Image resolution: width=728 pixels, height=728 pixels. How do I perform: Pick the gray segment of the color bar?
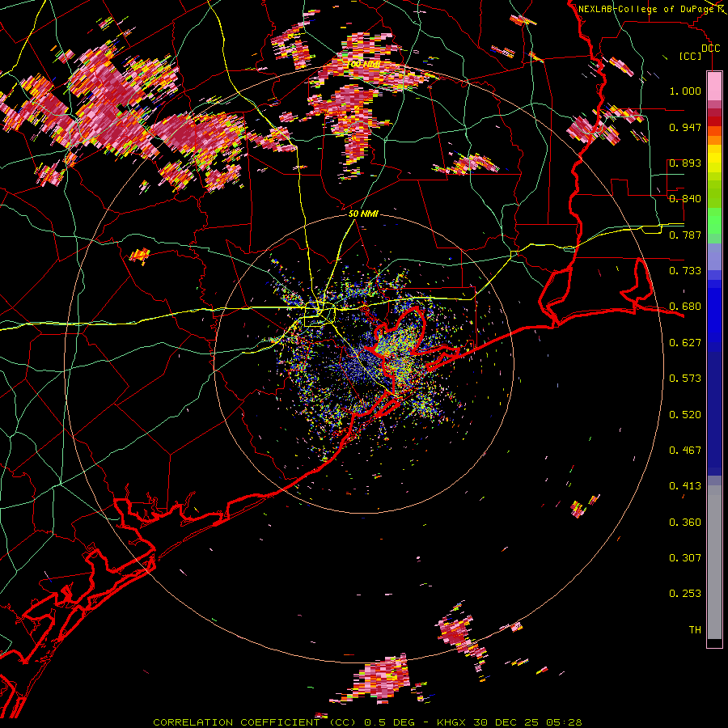[x=714, y=562]
